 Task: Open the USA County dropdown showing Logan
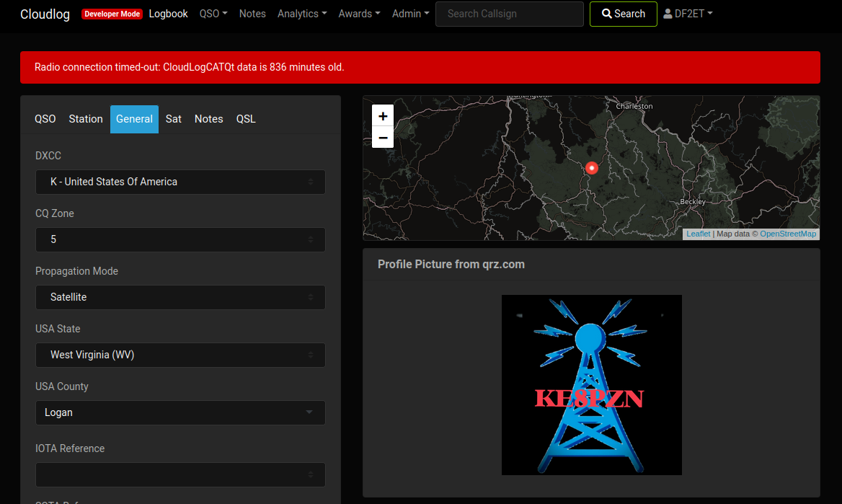180,412
